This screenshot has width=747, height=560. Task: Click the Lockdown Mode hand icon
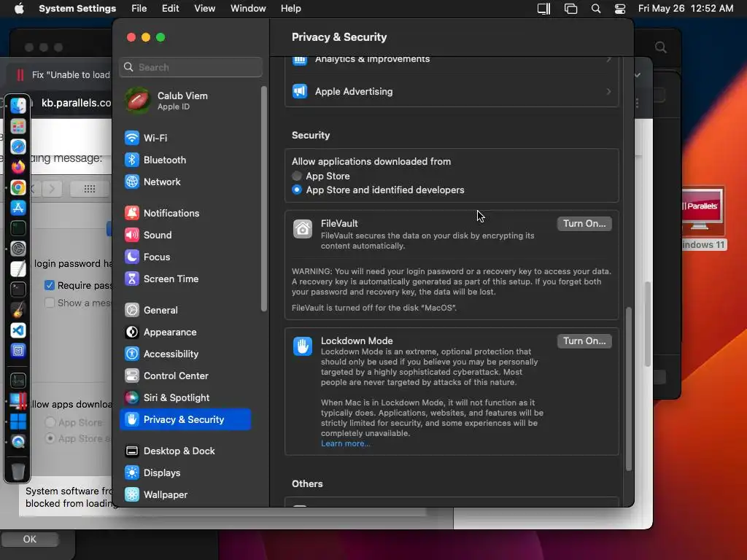click(x=303, y=346)
